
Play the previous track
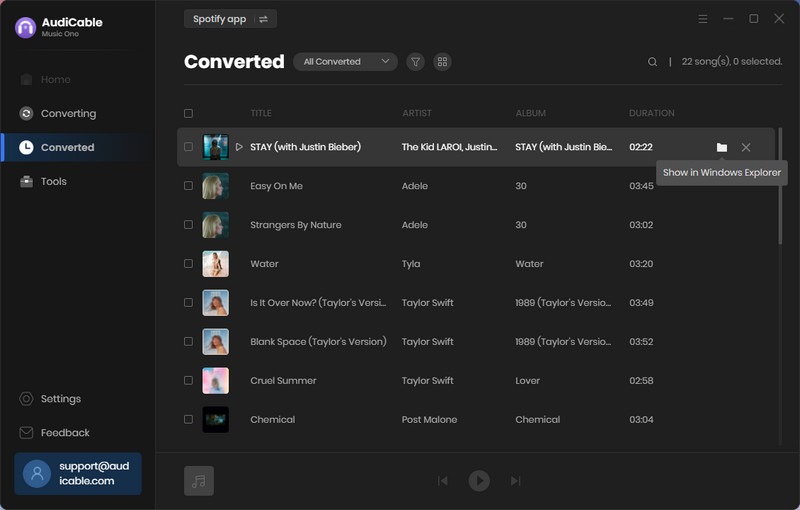click(x=442, y=481)
